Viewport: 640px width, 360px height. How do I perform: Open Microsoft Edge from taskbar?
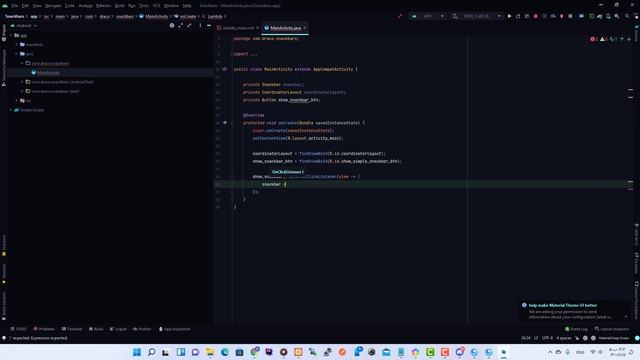point(224,352)
